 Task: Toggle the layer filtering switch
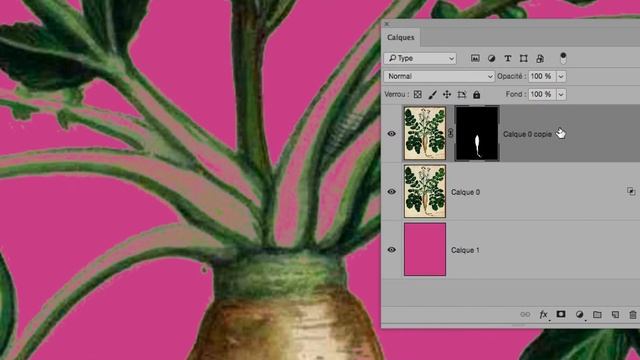pos(563,58)
